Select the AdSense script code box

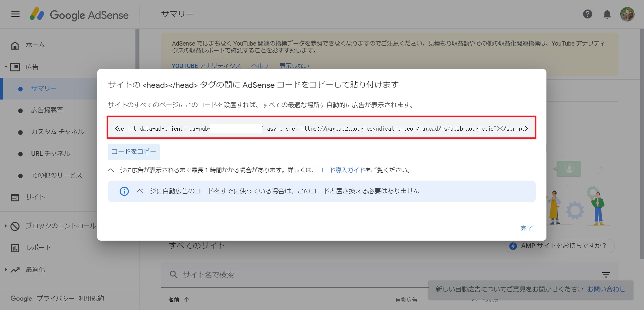coord(321,127)
